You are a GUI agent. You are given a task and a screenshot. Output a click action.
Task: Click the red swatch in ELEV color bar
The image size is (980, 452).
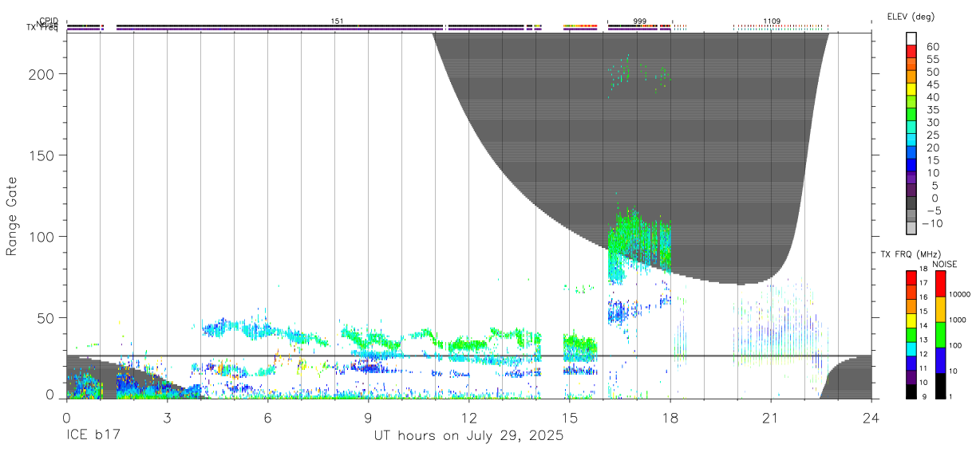point(911,50)
